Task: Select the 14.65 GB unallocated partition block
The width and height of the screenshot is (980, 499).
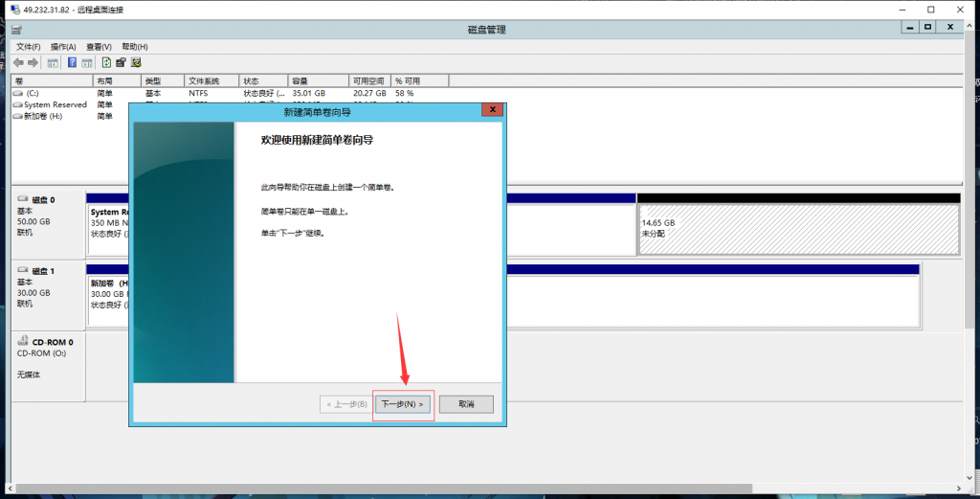Action: coord(798,229)
